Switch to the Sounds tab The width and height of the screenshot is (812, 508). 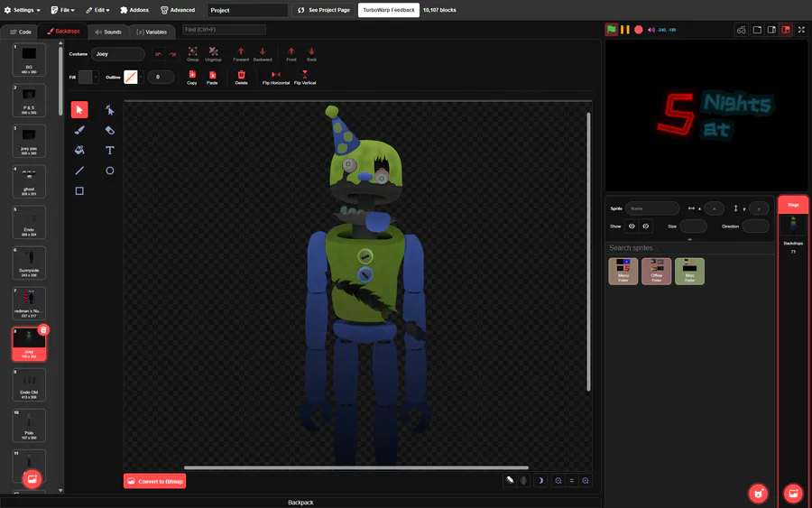tap(108, 32)
